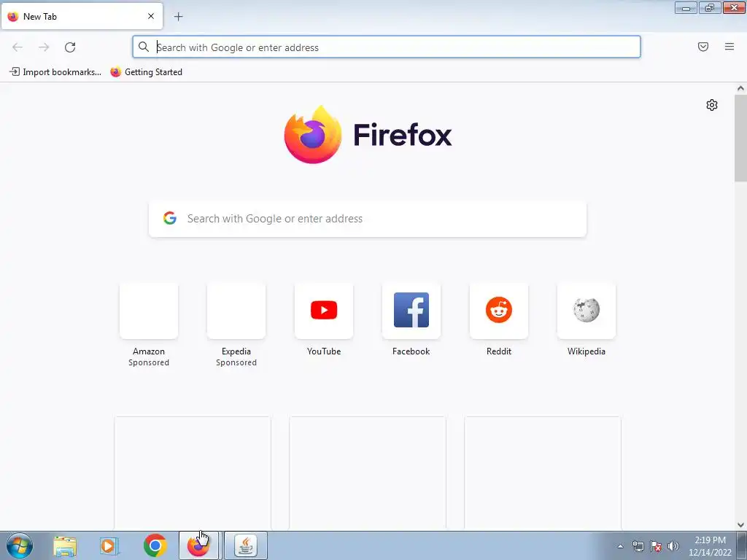Screen dimensions: 747x560
Task: Open the personalize new tab gear icon
Action: pos(712,105)
